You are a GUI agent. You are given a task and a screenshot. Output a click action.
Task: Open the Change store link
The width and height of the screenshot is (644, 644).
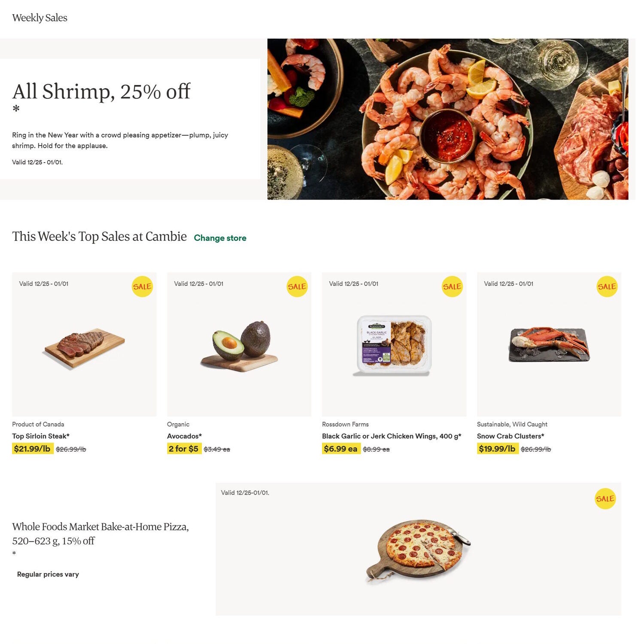coord(220,238)
